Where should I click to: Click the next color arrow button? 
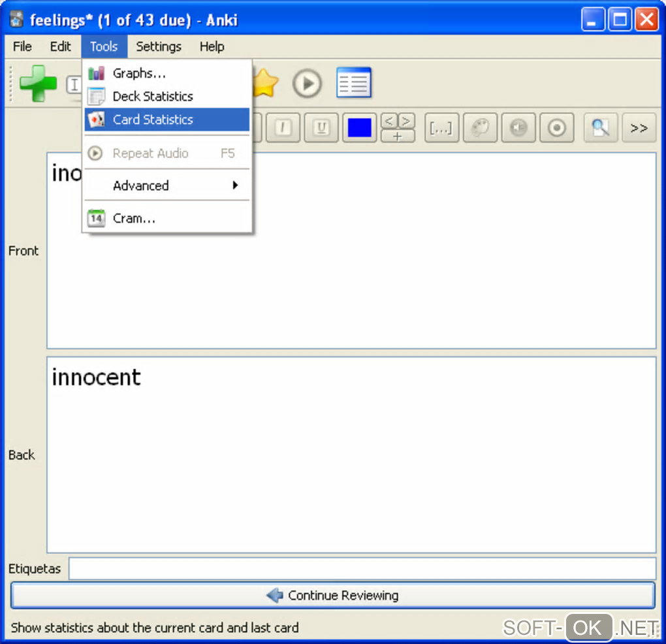(x=406, y=121)
